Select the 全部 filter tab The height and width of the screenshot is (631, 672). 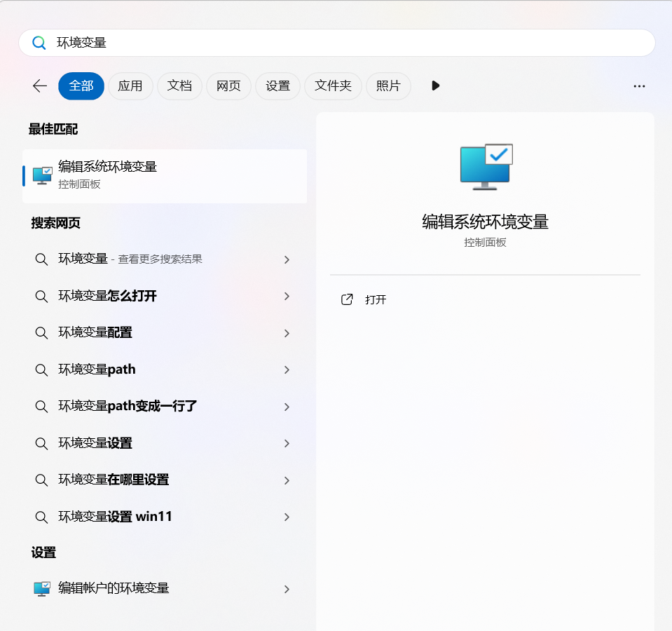pyautogui.click(x=81, y=86)
